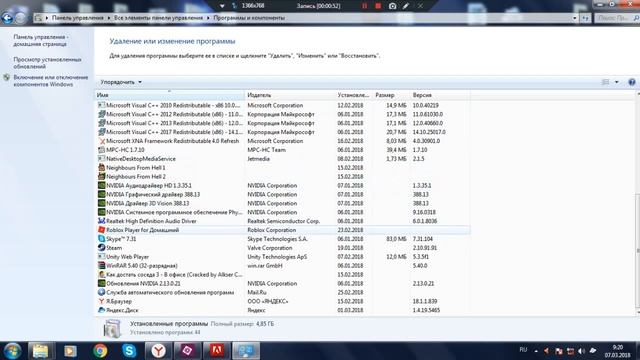Sort by the Издатель column header
The width and height of the screenshot is (640, 360).
click(290, 95)
